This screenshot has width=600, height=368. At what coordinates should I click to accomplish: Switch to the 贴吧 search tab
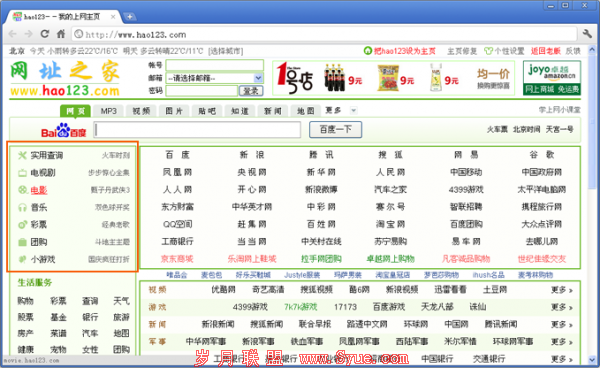[207, 111]
